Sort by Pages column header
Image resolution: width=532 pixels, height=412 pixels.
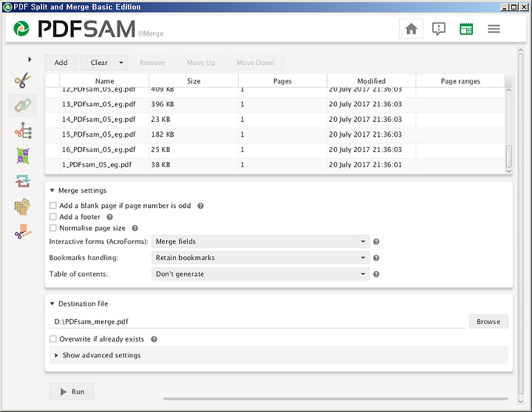[282, 81]
